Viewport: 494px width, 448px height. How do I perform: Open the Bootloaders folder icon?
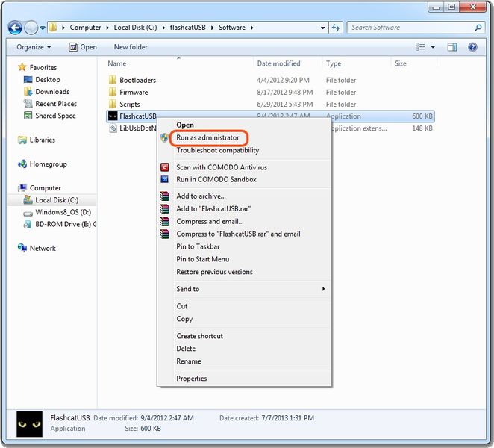click(x=111, y=80)
